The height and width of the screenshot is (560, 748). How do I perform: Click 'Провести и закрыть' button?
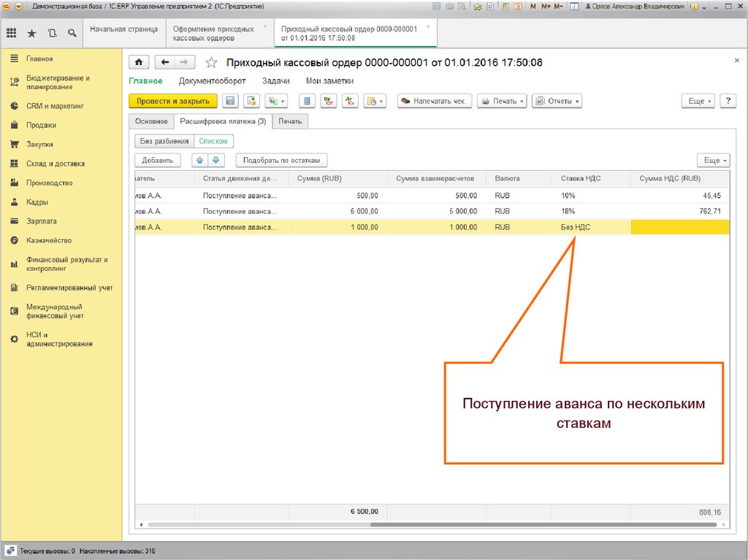click(x=172, y=101)
